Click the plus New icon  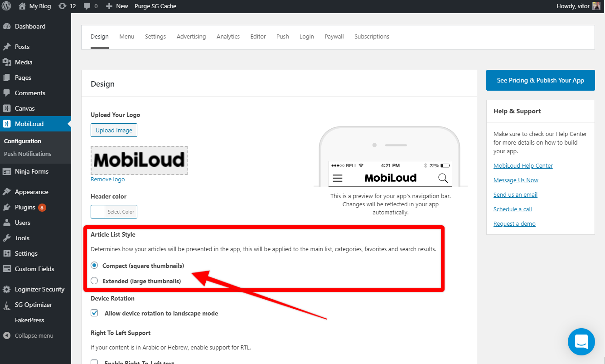(109, 6)
